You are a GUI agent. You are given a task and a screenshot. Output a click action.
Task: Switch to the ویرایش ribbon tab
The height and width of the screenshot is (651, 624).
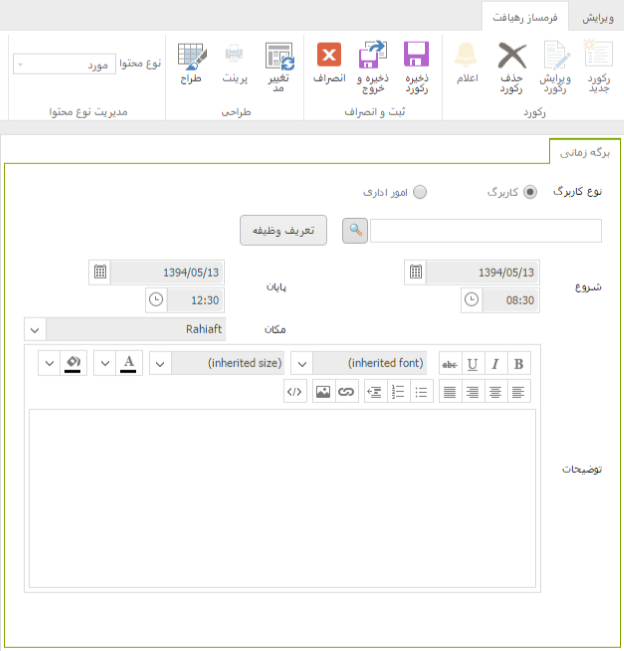597,18
